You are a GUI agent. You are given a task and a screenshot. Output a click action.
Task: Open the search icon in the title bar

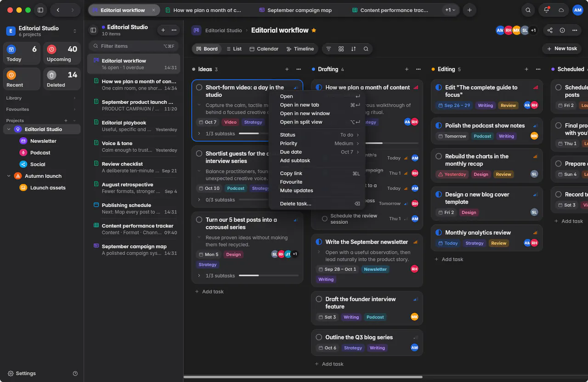pos(528,10)
